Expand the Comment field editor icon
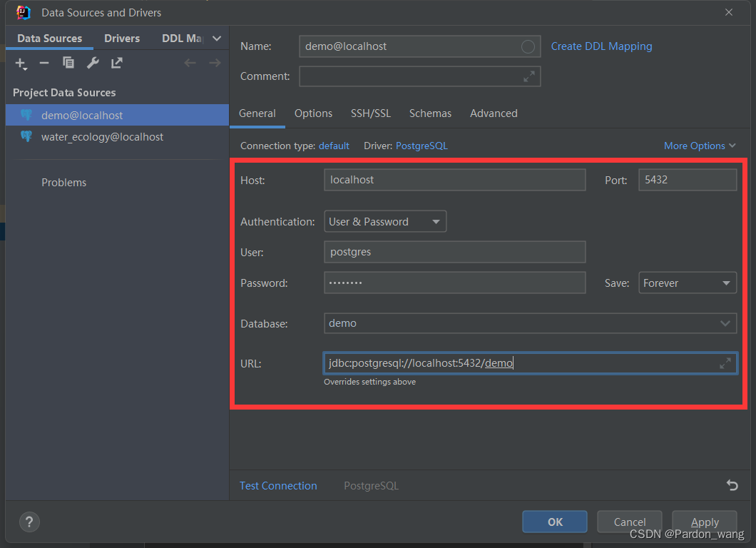 tap(529, 76)
